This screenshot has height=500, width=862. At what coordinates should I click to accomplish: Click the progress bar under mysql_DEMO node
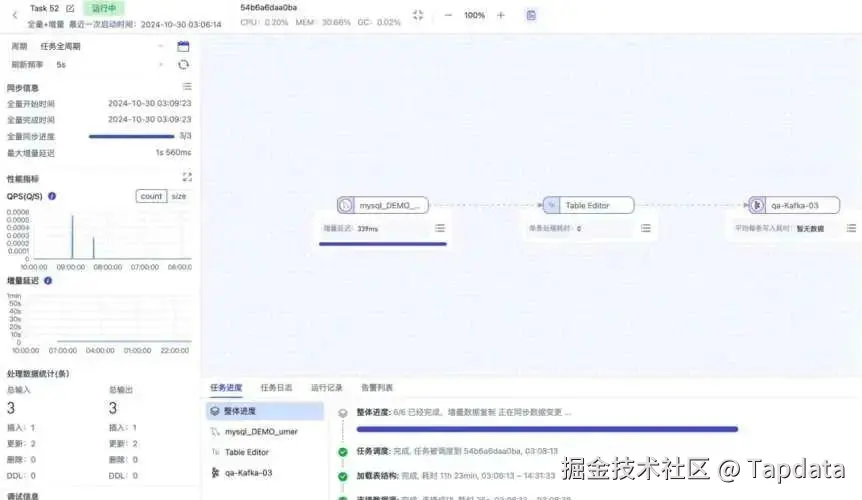pyautogui.click(x=383, y=244)
